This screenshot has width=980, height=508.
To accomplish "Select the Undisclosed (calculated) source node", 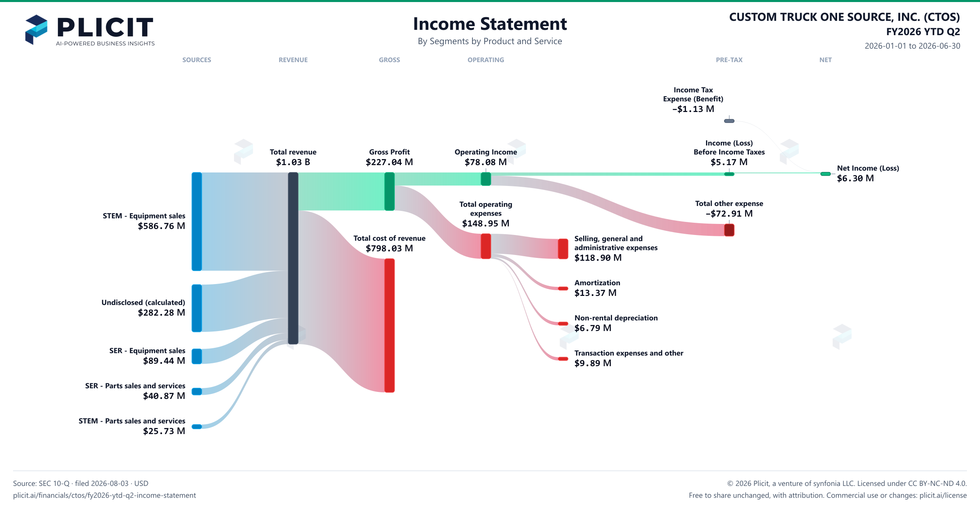I will tap(197, 308).
